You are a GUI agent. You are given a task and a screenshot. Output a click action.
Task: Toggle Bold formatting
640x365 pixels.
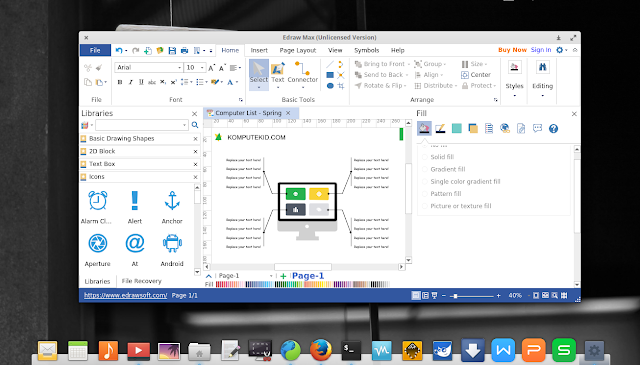[120, 82]
